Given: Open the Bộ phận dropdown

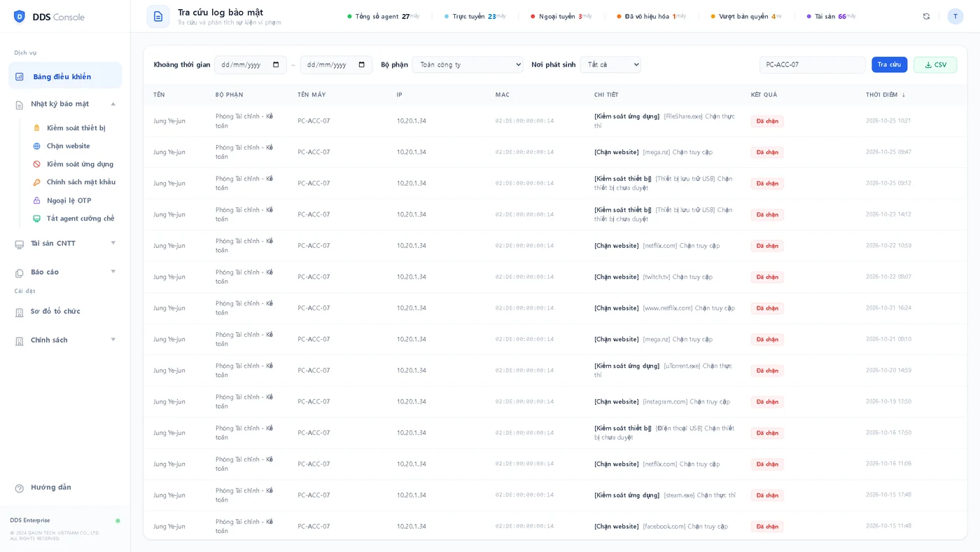Looking at the screenshot, I should (x=468, y=64).
